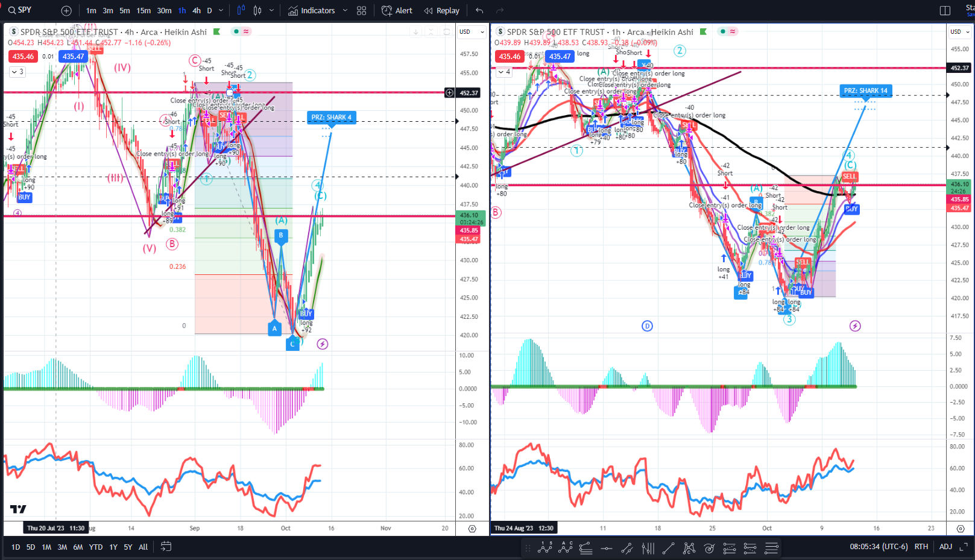Select the 1m timeframe
This screenshot has width=975, height=560.
91,11
